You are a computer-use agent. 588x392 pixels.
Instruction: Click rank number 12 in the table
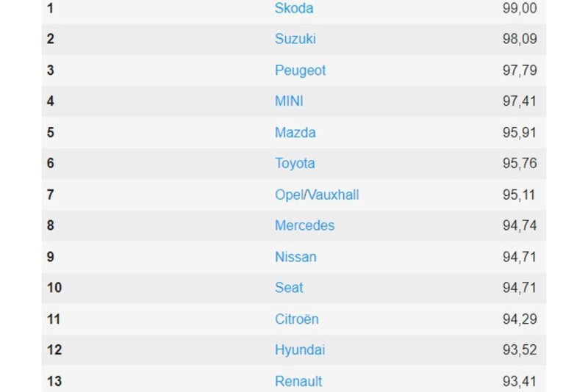(x=54, y=350)
